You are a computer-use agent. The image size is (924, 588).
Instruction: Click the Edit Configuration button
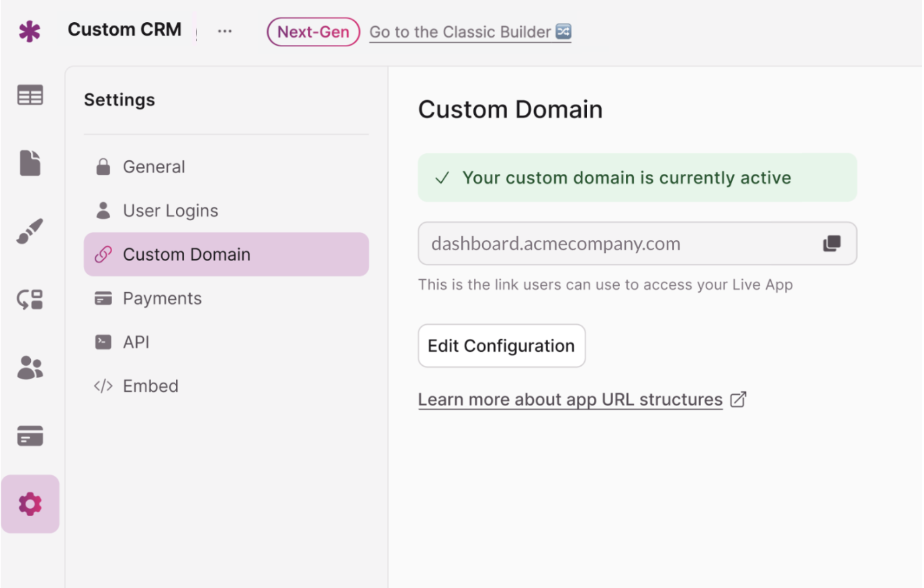click(x=501, y=346)
